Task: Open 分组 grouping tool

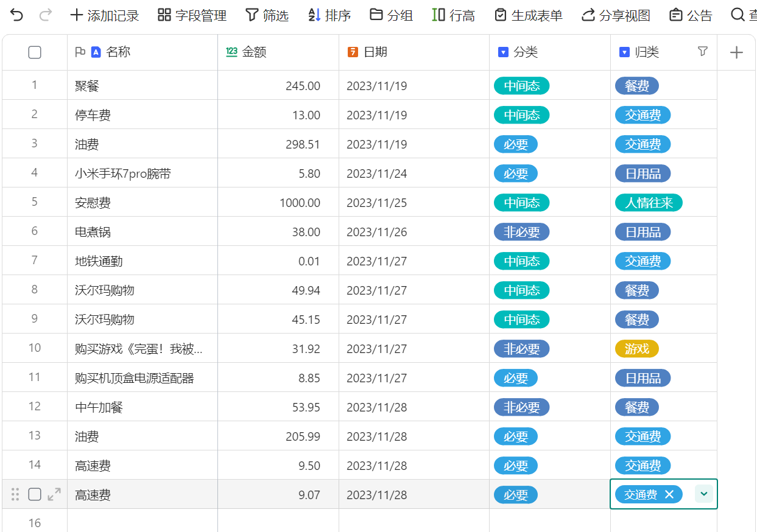Action: (x=391, y=15)
